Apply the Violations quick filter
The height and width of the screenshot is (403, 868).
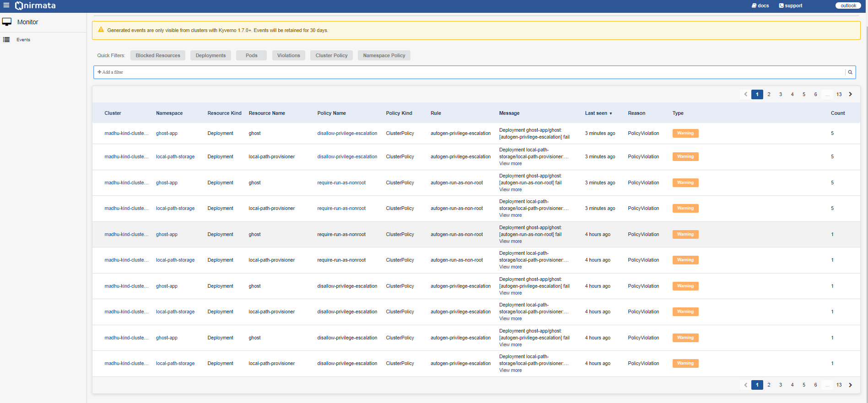289,55
